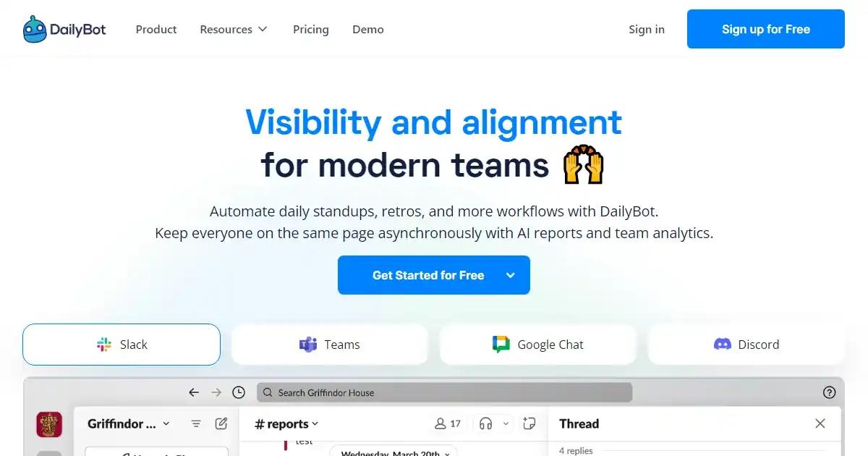Click the back arrow in Slack preview
This screenshot has height=456, width=868.
(x=193, y=392)
